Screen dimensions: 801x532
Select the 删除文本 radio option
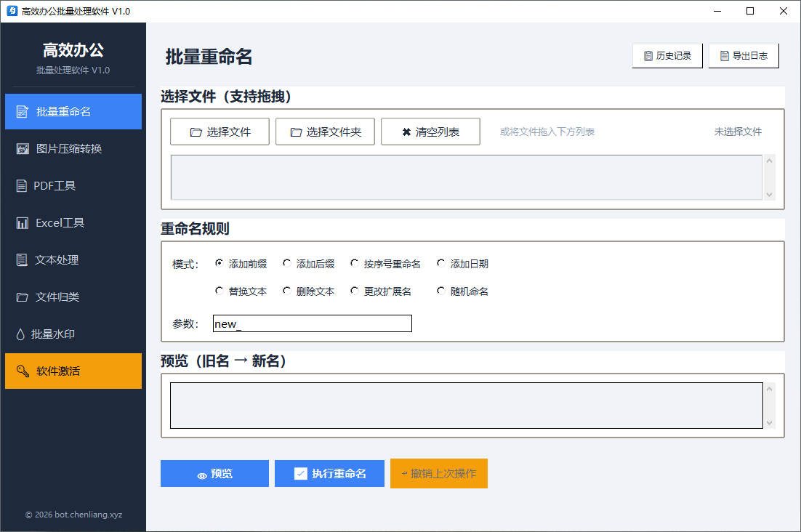(308, 291)
